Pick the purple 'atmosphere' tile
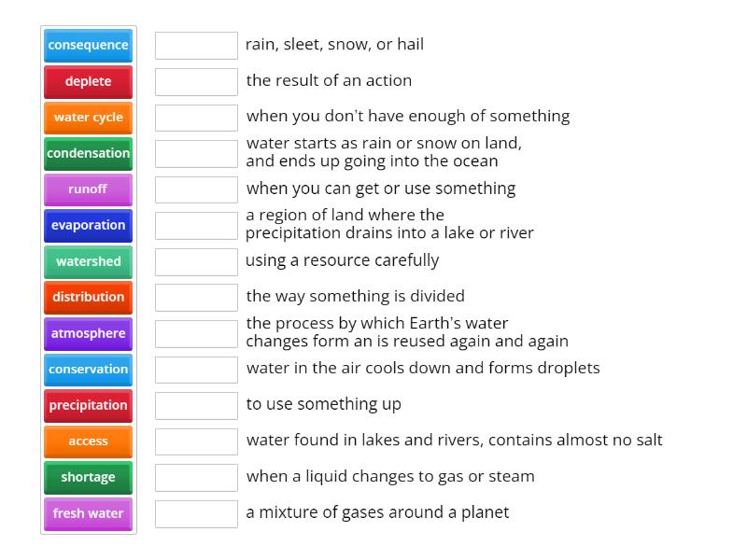 88,333
